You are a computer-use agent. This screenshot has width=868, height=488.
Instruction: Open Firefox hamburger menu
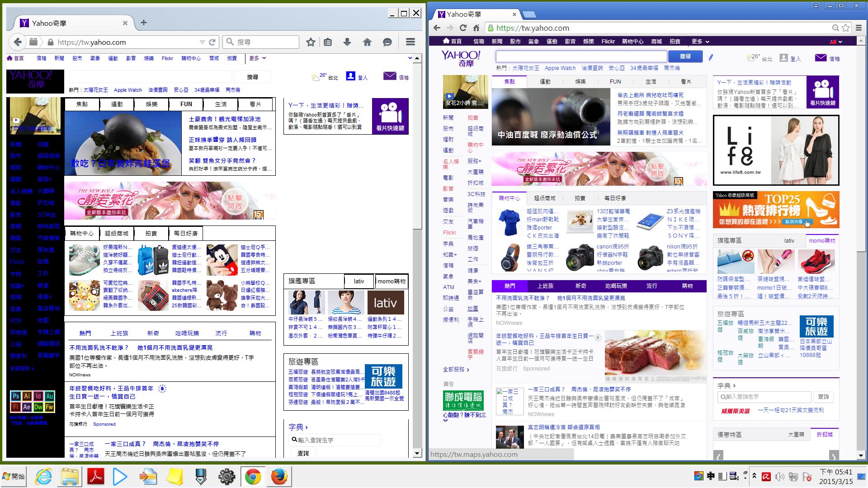click(410, 42)
